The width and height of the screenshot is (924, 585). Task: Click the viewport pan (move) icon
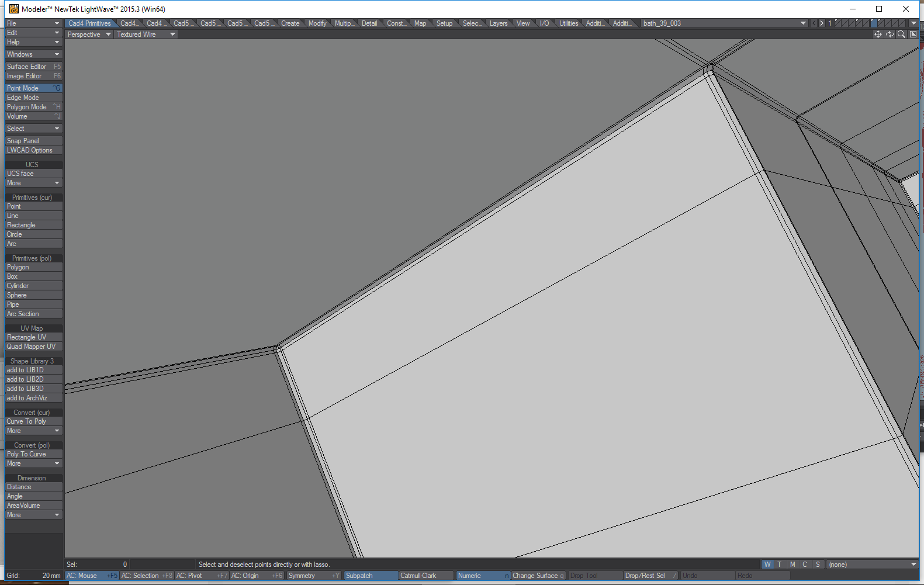tap(877, 34)
